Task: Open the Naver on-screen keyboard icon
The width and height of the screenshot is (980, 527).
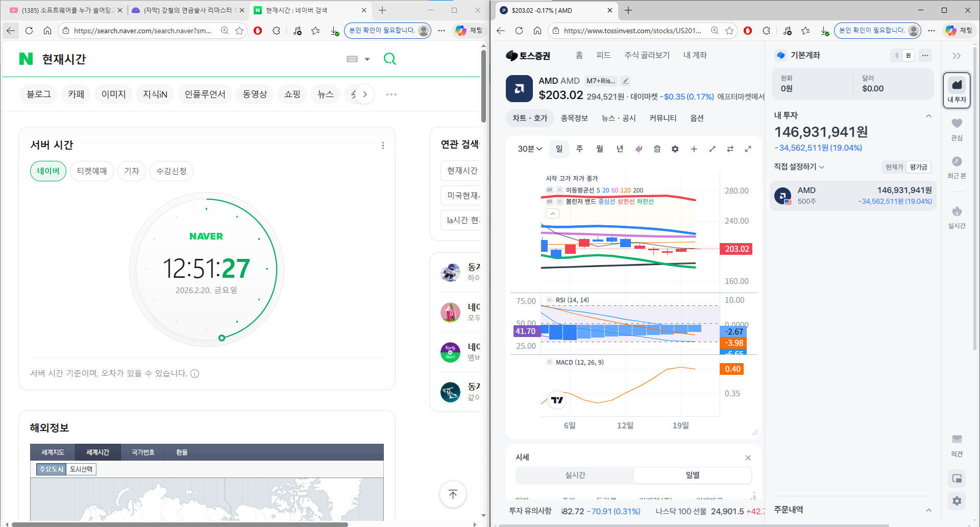Action: [352, 59]
